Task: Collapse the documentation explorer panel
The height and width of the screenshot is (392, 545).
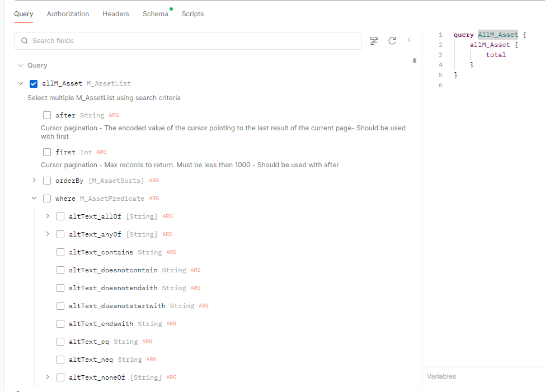Action: coord(408,40)
